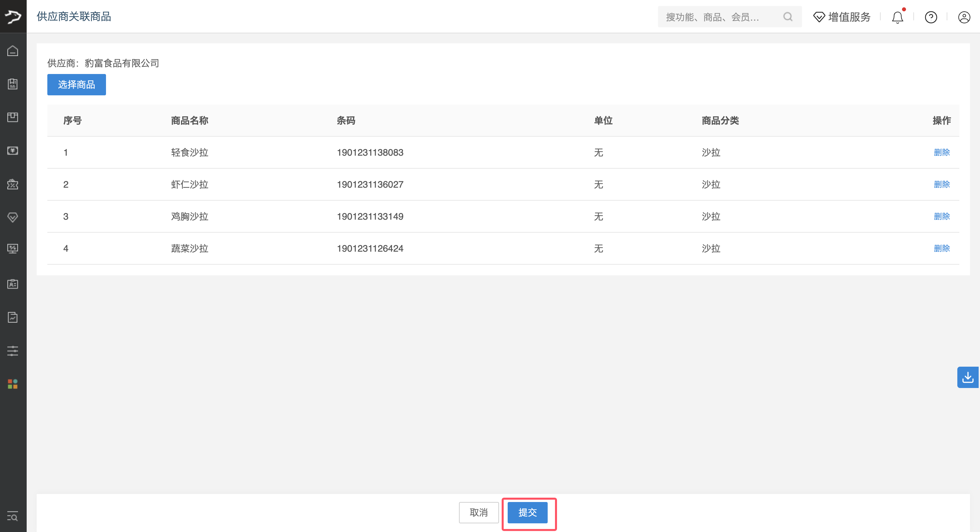Click the 轻食沙拉 product name
This screenshot has width=980, height=532.
click(189, 152)
